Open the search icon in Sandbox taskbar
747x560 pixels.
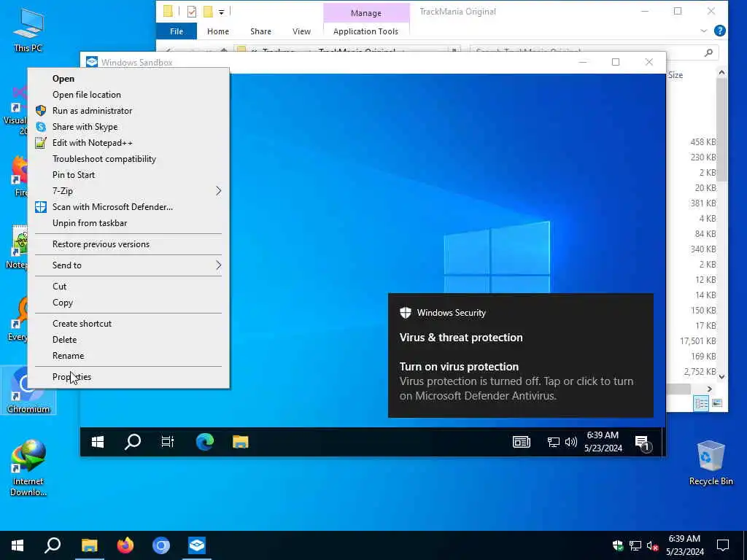click(x=133, y=443)
